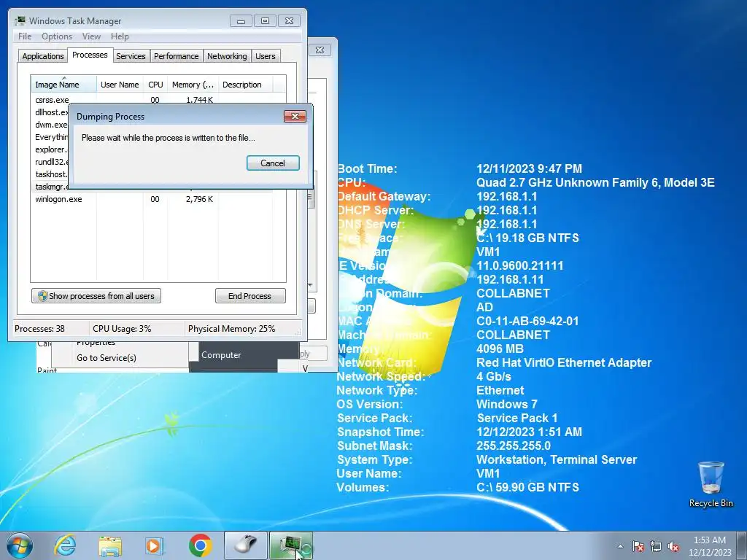Close the window behind Task Manager
Image resolution: width=747 pixels, height=560 pixels.
(x=320, y=50)
